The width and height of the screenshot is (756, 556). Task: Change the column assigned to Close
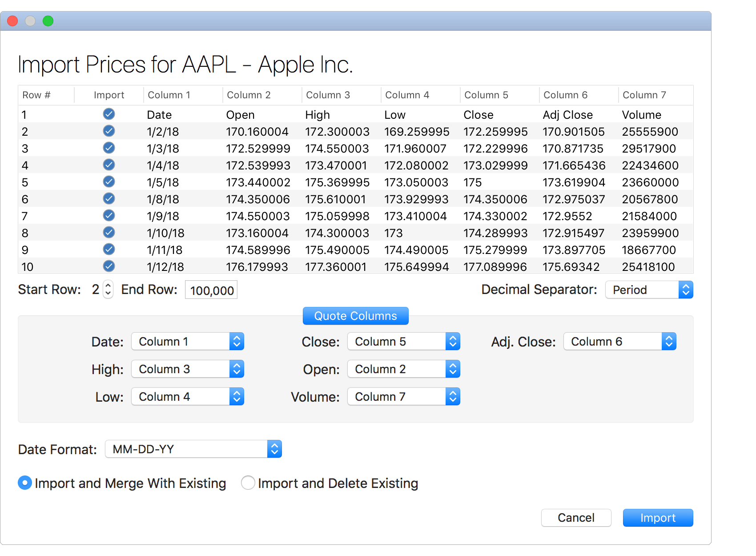403,341
